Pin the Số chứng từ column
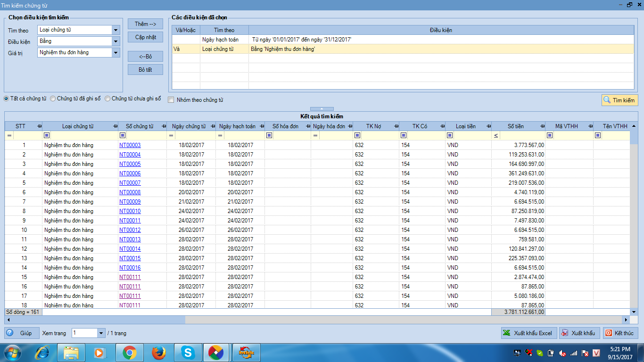This screenshot has height=362, width=644. pos(164,126)
